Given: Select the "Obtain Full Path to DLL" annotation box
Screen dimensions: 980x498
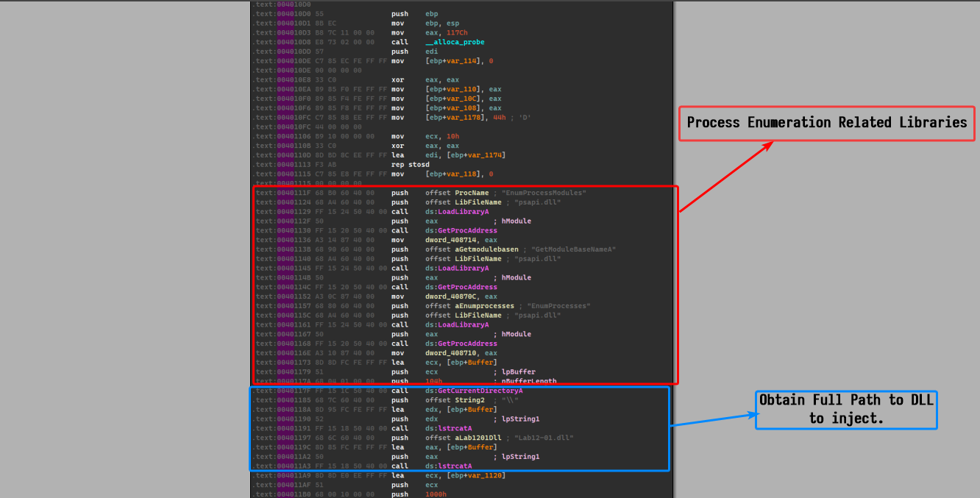Looking at the screenshot, I should tap(846, 409).
